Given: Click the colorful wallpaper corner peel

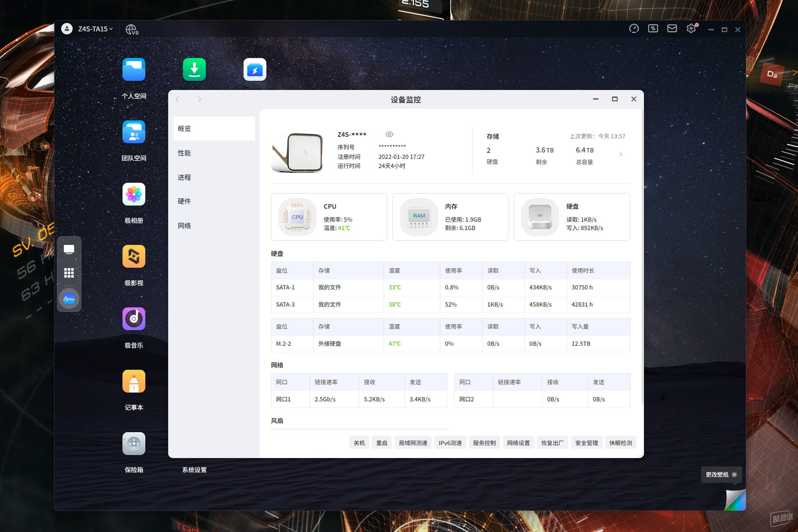Looking at the screenshot, I should [736, 500].
